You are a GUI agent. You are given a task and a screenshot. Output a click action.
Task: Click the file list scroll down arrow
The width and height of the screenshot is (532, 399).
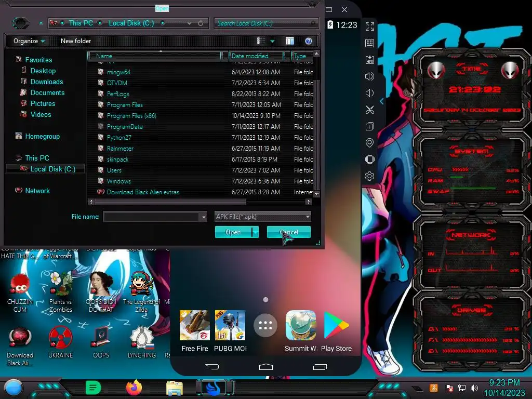[x=316, y=194]
